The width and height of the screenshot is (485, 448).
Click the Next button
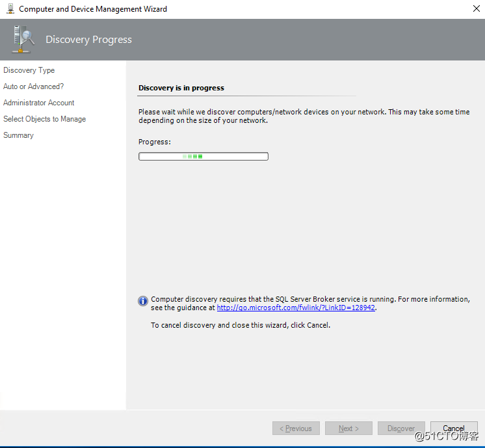coord(348,428)
